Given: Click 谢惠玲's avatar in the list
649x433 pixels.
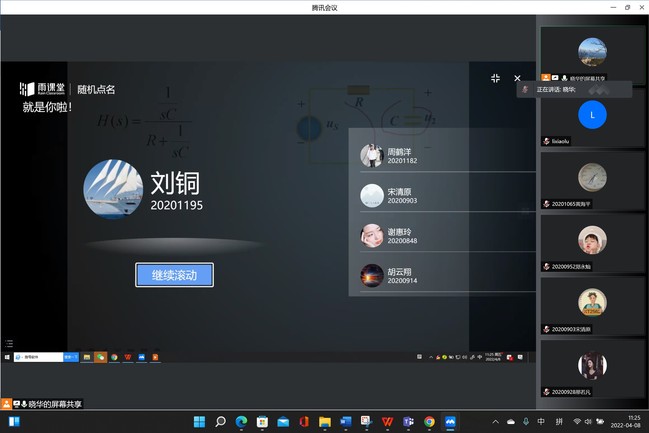Looking at the screenshot, I should coord(371,236).
